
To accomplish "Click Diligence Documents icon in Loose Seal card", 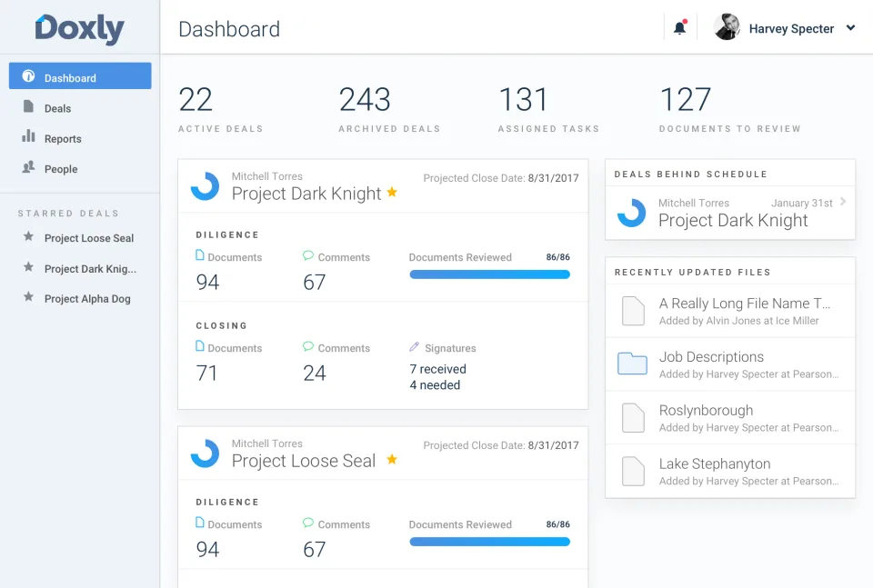I will 200,523.
